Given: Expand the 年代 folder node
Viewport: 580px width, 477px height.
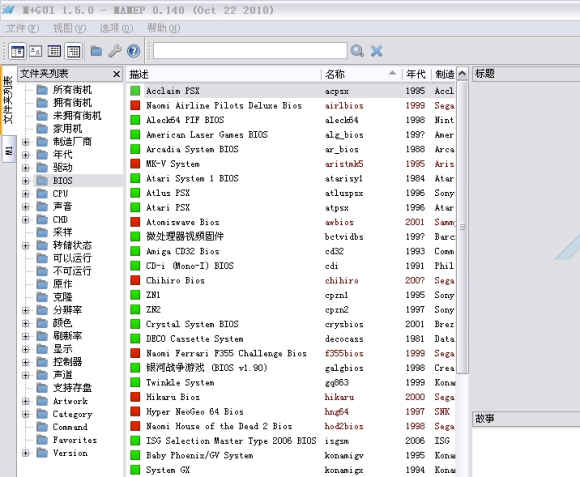Looking at the screenshot, I should pyautogui.click(x=26, y=155).
